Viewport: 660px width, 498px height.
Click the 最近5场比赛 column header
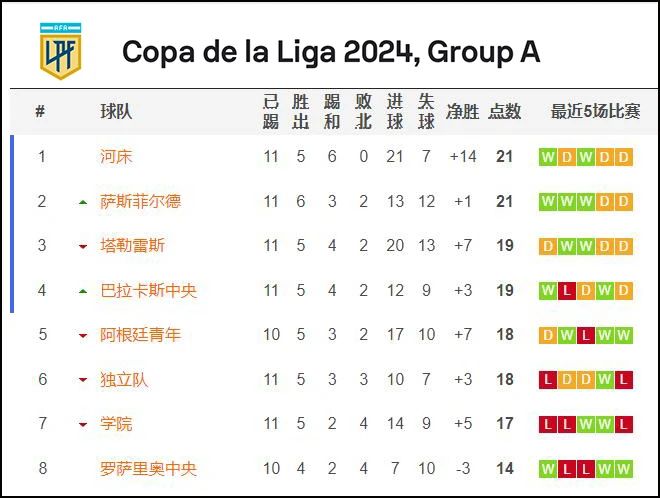click(596, 112)
